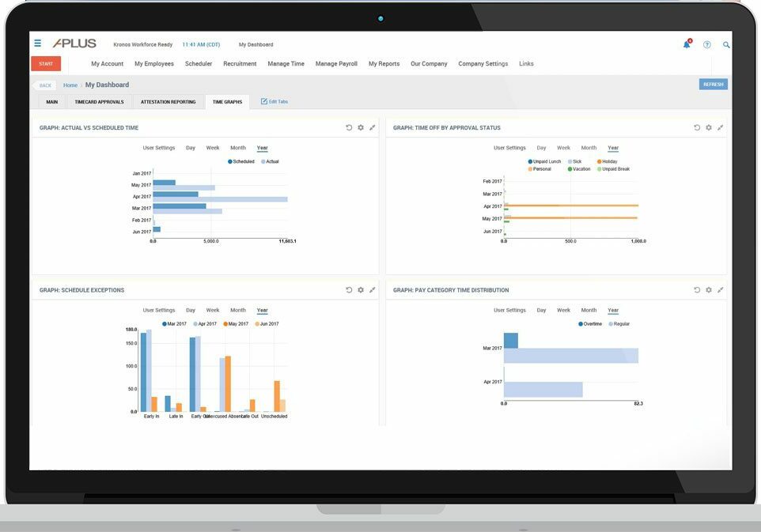This screenshot has height=532, width=761.
Task: Click the Mar 2017 Overtime bar
Action: [x=510, y=341]
